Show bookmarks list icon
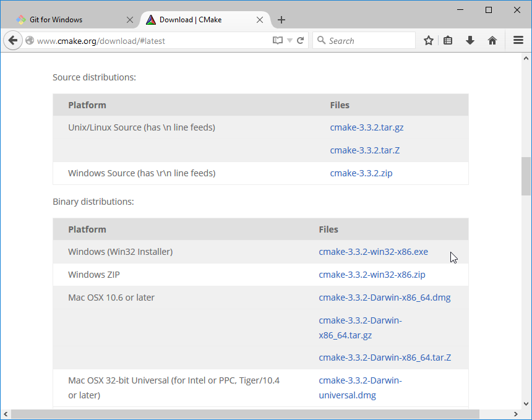This screenshot has height=420, width=532. click(x=448, y=41)
